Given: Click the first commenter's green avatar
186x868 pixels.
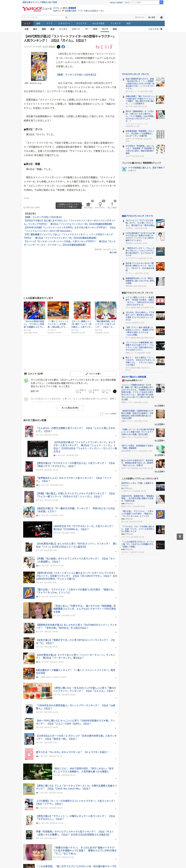Looking at the screenshot, I should (26, 380).
